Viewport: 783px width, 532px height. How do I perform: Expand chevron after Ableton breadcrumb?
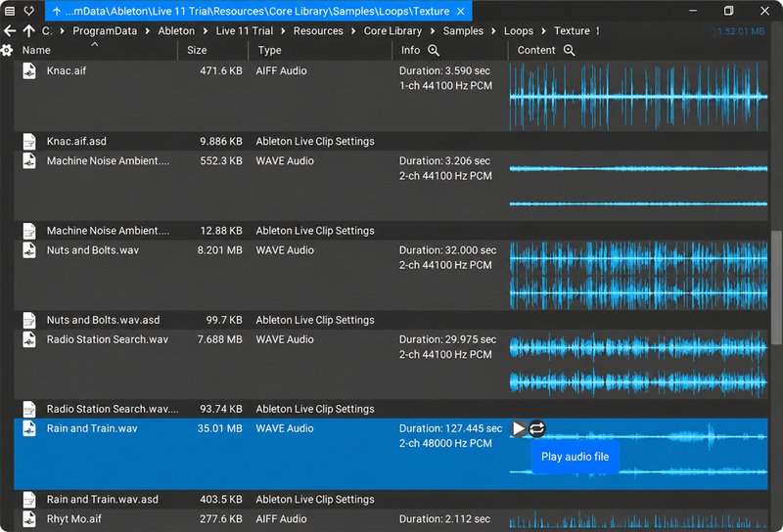206,31
